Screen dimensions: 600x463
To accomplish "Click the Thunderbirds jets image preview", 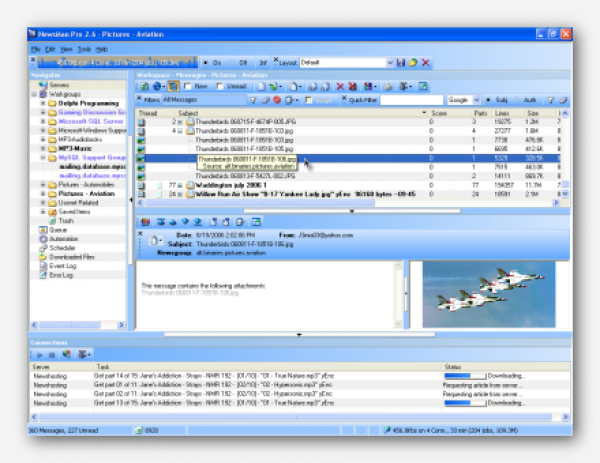I will 489,294.
